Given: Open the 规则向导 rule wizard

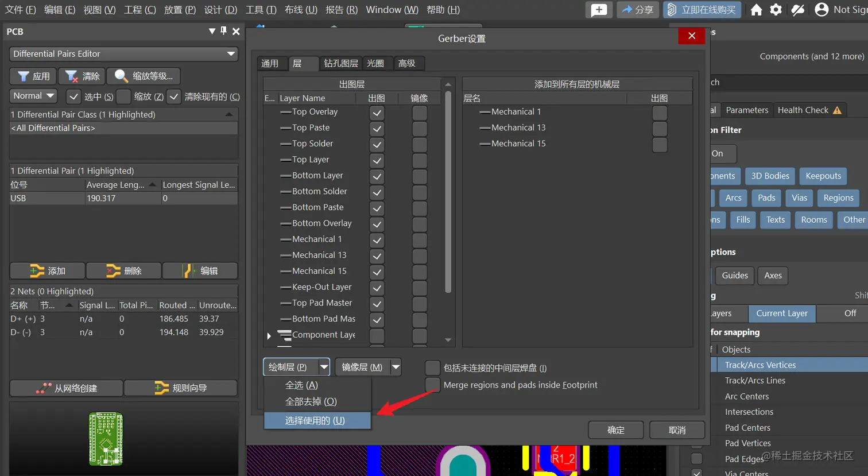Looking at the screenshot, I should (181, 388).
